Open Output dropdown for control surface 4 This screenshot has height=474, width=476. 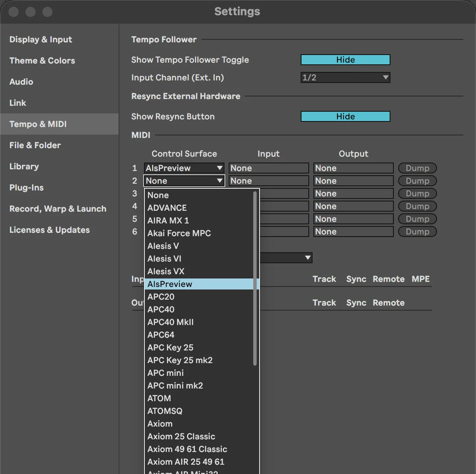[x=353, y=207]
